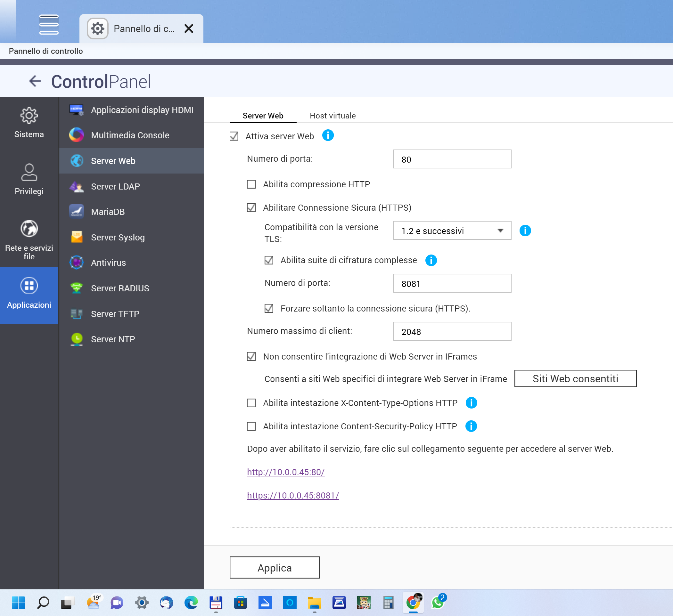The height and width of the screenshot is (616, 673).
Task: Enable HTTP compression checkbox
Action: (x=251, y=184)
